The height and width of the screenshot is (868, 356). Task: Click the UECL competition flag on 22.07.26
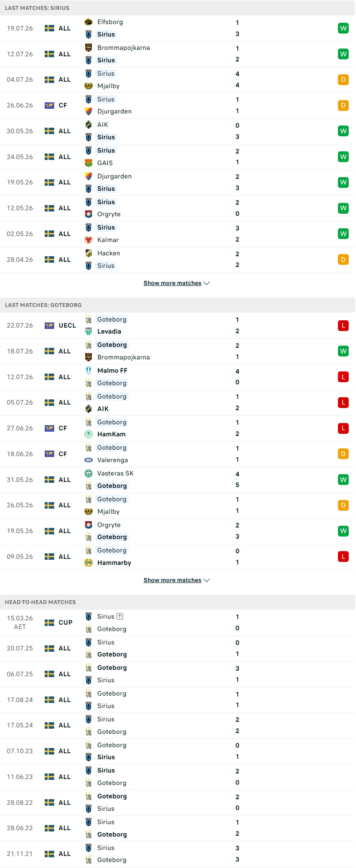(49, 325)
